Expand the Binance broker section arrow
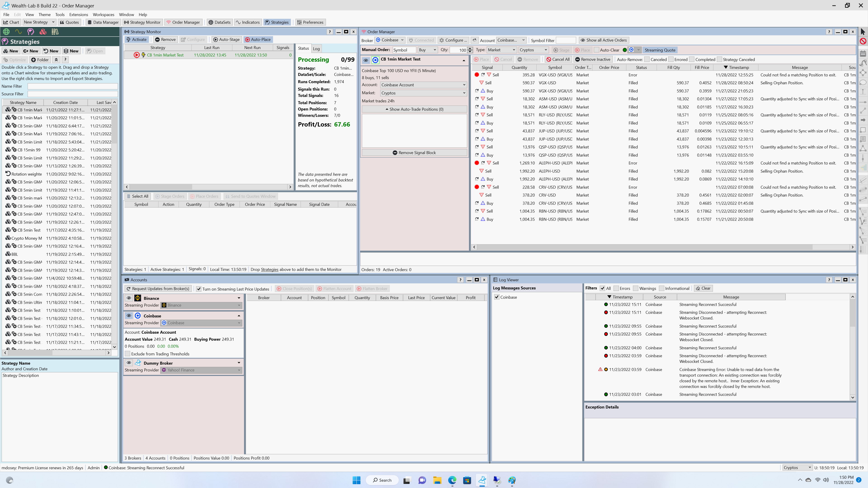Image resolution: width=868 pixels, height=488 pixels. [x=239, y=298]
